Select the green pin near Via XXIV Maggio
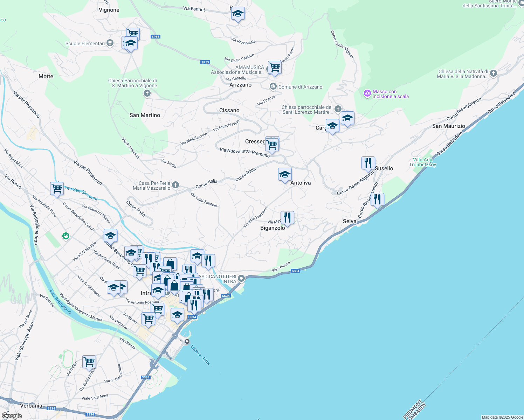 point(65,236)
